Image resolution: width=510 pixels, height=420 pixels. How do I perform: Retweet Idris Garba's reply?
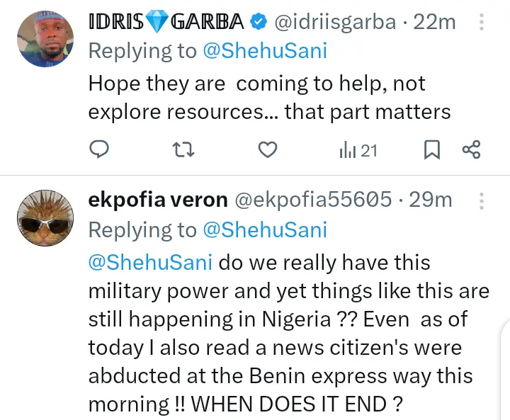pyautogui.click(x=183, y=149)
